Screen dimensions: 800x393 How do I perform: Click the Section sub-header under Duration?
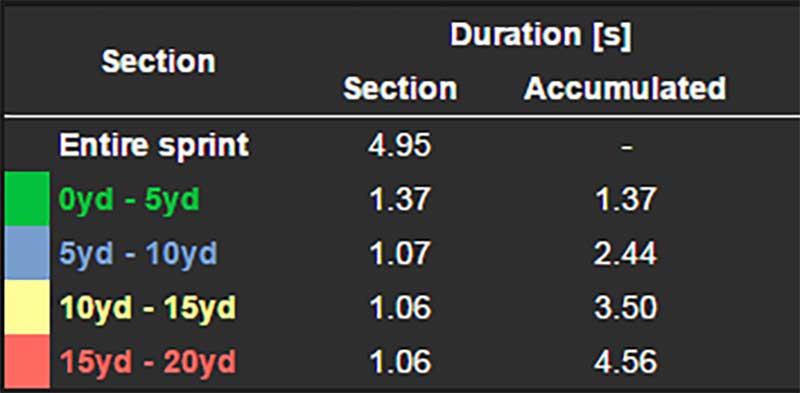[x=400, y=88]
